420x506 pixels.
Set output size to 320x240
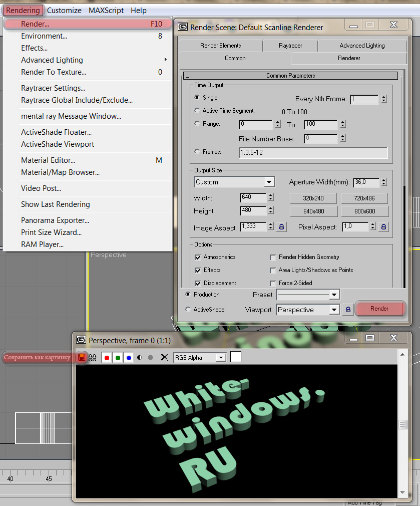click(313, 198)
